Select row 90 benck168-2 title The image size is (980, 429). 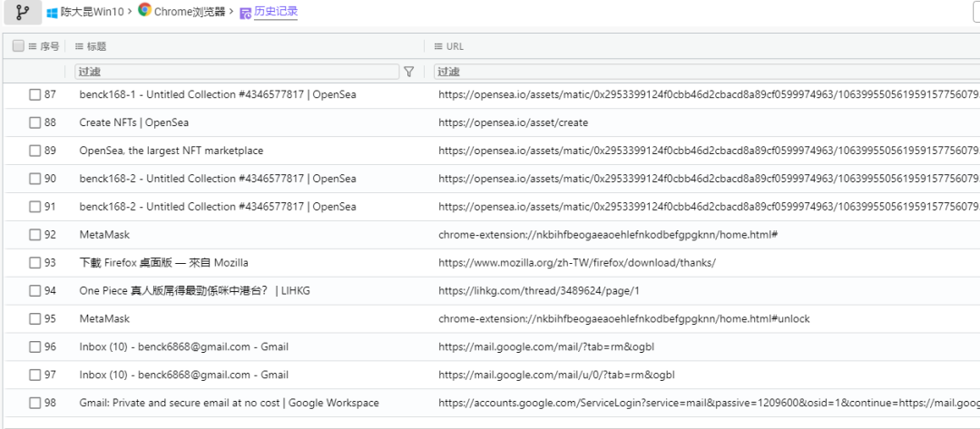pyautogui.click(x=218, y=179)
